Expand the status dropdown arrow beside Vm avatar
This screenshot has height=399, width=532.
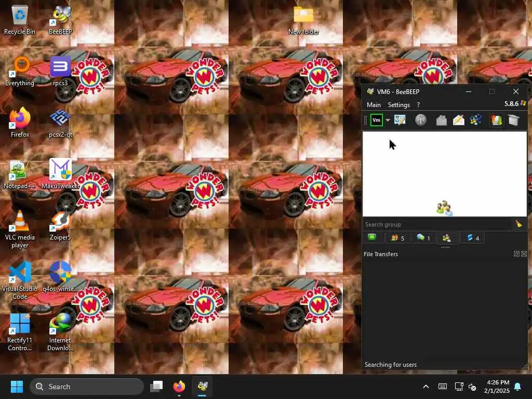[388, 120]
